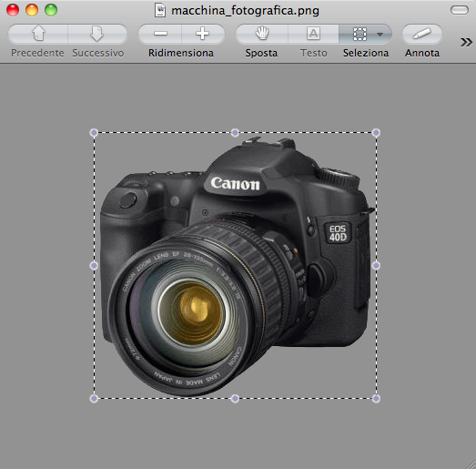Select the Testo text tool

pos(313,34)
